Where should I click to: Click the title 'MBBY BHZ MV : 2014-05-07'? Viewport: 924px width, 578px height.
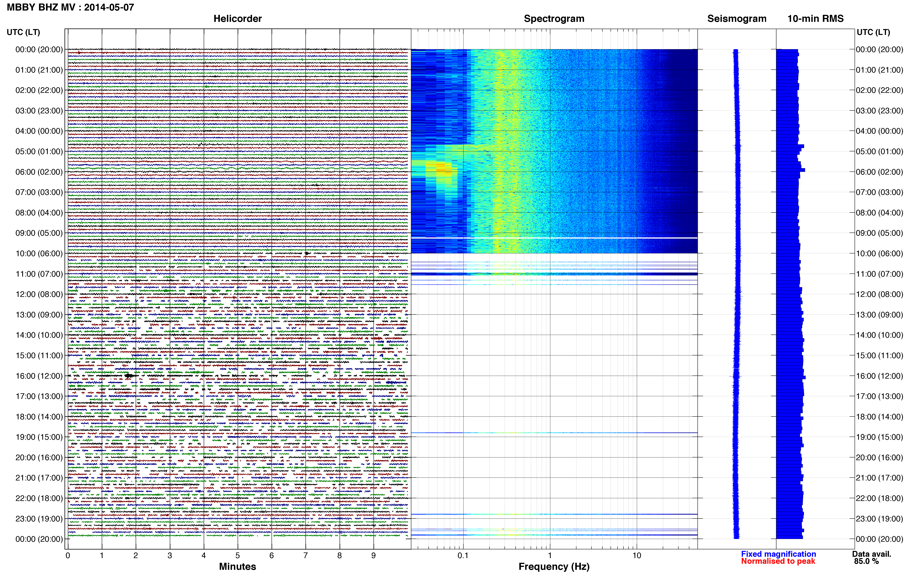[70, 7]
